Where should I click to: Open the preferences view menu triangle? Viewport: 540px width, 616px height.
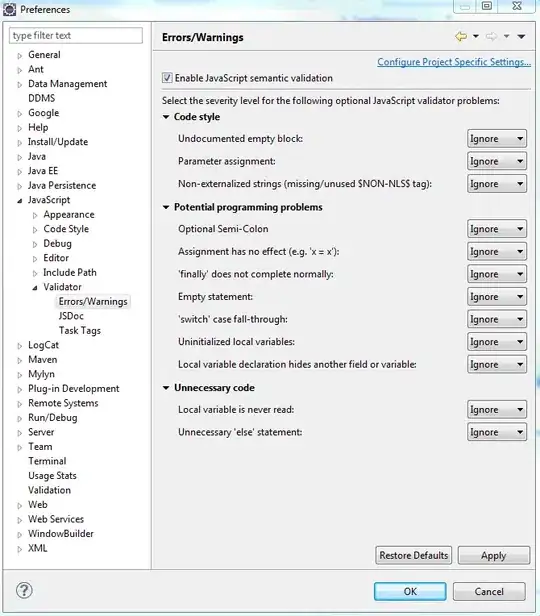pyautogui.click(x=521, y=37)
